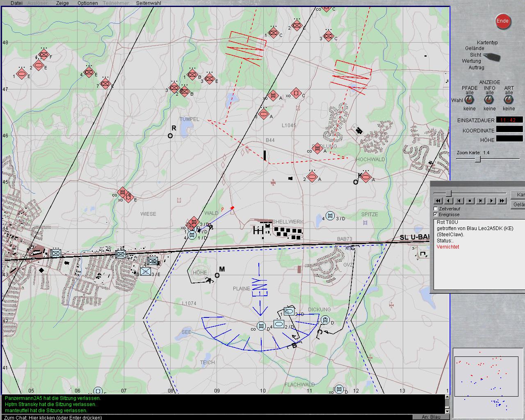Click the red Ende button
This screenshot has height=420, width=525.
coord(502,21)
